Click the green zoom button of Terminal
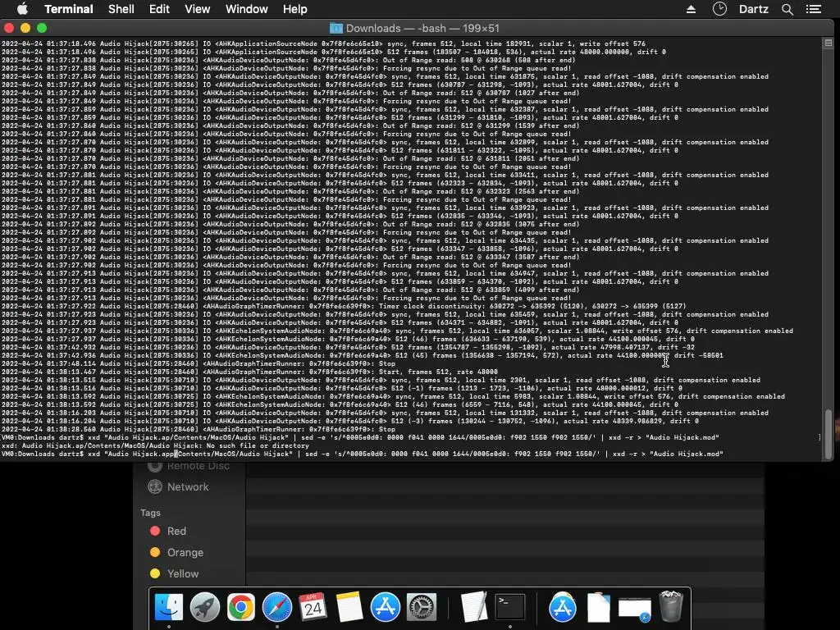 (42, 28)
